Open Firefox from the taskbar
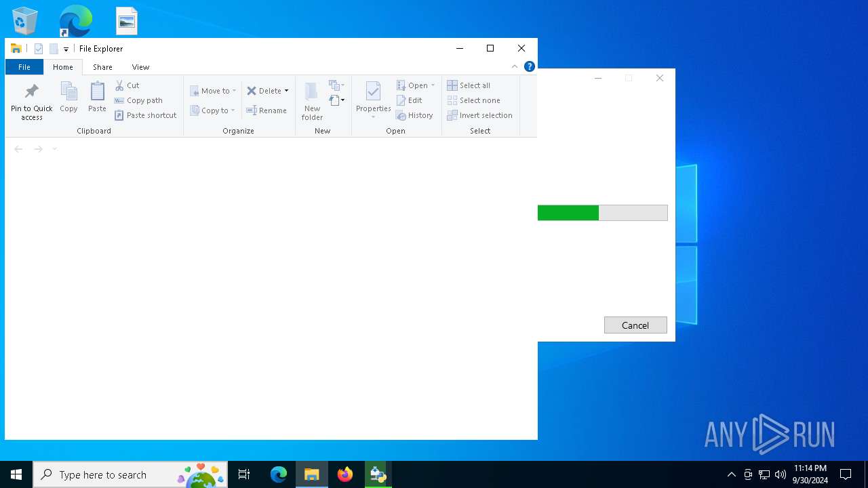The image size is (868, 488). [345, 474]
